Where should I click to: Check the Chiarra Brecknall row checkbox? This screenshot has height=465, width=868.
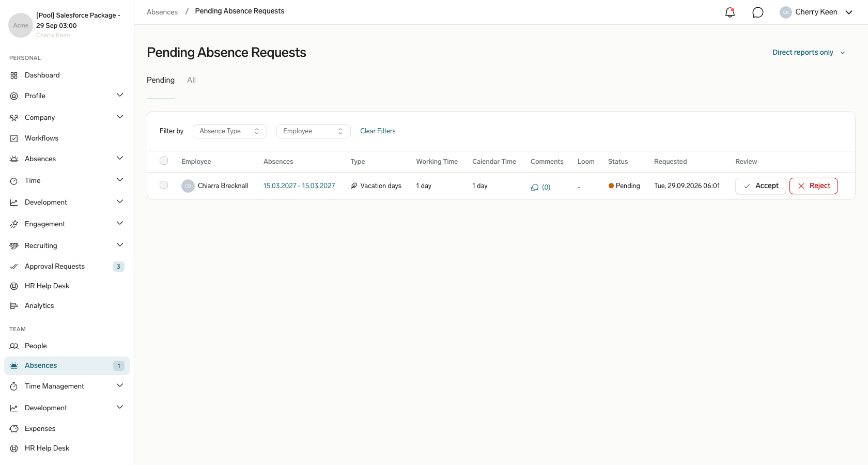pyautogui.click(x=164, y=185)
